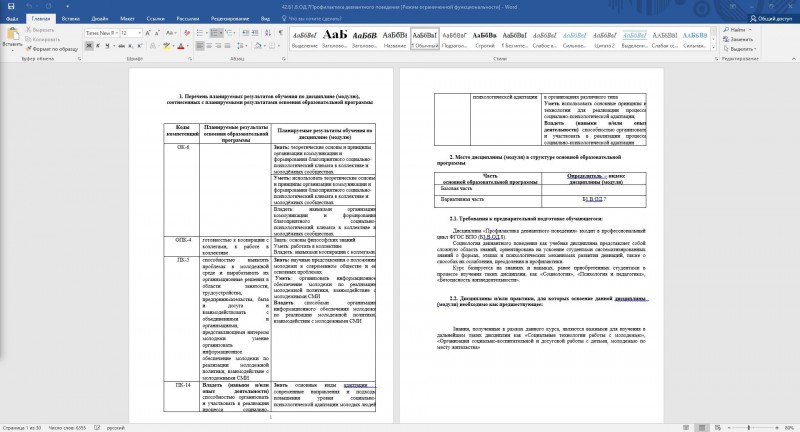The height and width of the screenshot is (432, 800).
Task: Expand the styles gallery with More arrow
Action: [713, 48]
